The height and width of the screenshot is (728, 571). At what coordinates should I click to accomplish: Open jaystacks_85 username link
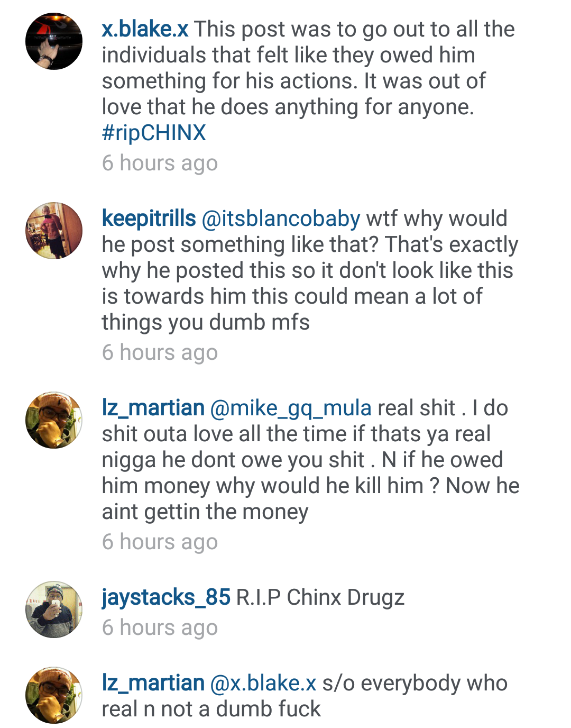166,597
